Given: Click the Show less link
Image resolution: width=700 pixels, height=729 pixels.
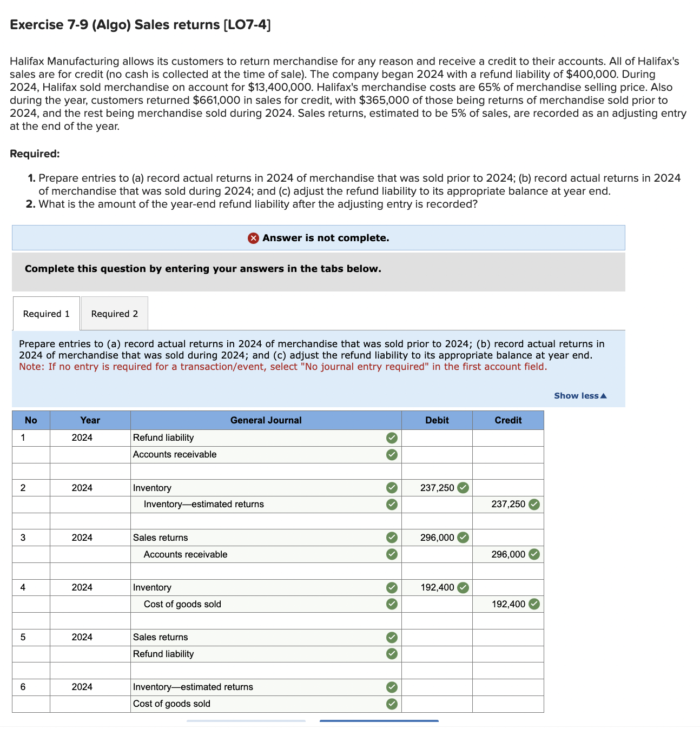Looking at the screenshot, I should 579,395.
